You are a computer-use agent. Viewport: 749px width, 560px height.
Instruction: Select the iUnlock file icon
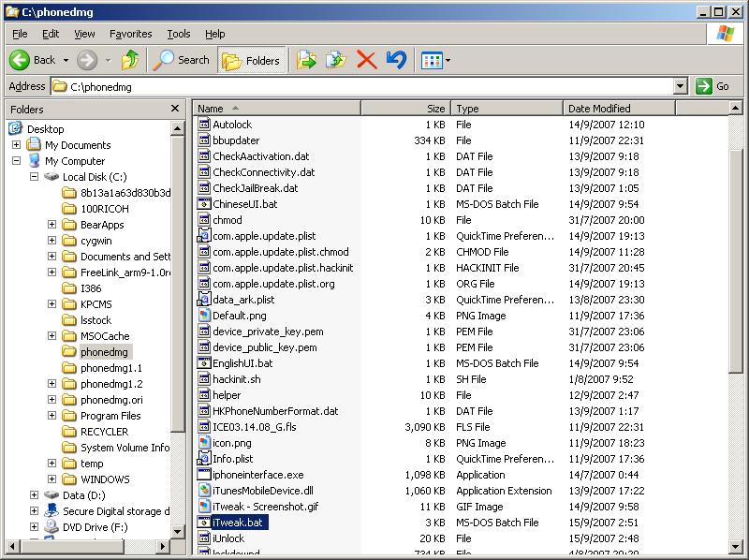pyautogui.click(x=204, y=538)
